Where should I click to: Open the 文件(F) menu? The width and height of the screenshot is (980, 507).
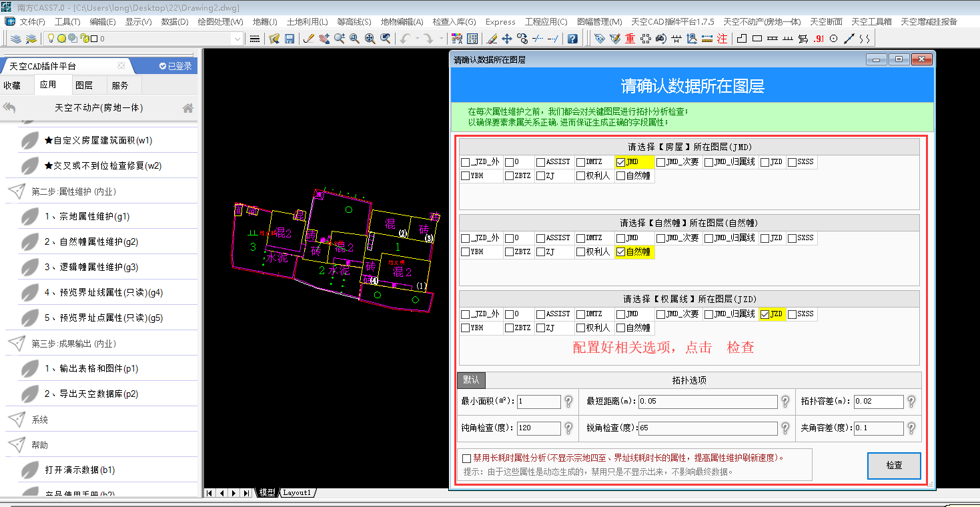click(32, 21)
